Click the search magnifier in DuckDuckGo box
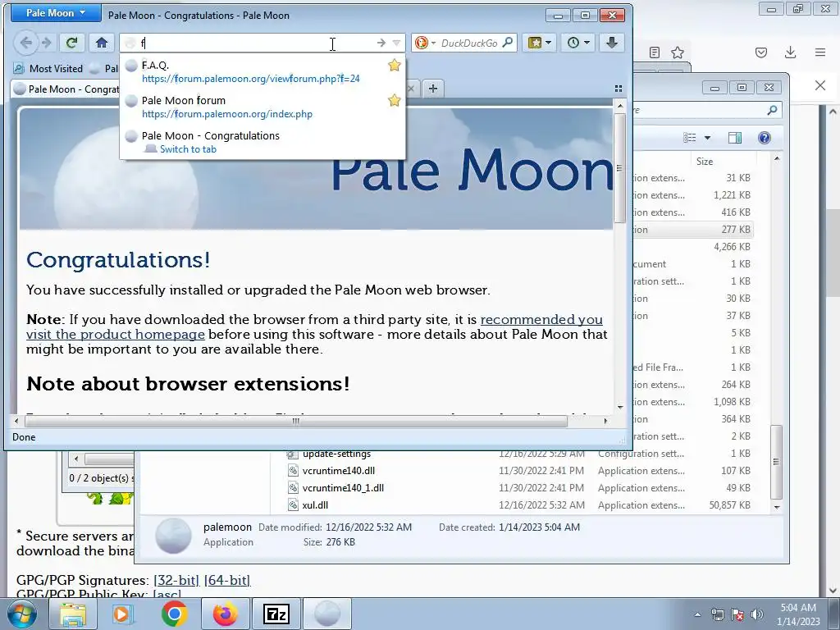This screenshot has width=840, height=630. pos(508,43)
